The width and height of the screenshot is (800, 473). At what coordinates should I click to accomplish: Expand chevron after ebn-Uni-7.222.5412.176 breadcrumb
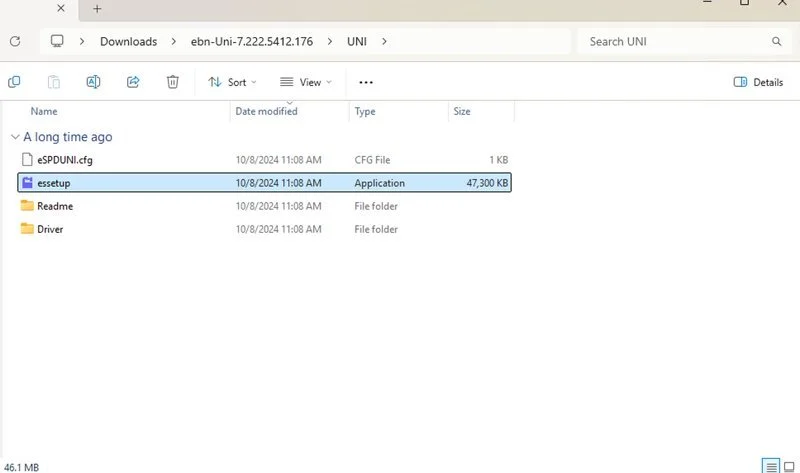coord(330,41)
